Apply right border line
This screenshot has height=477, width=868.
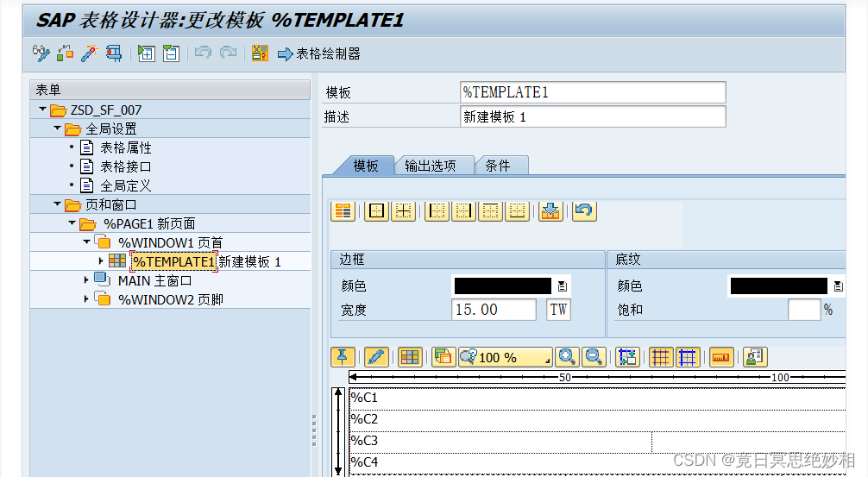pos(464,210)
